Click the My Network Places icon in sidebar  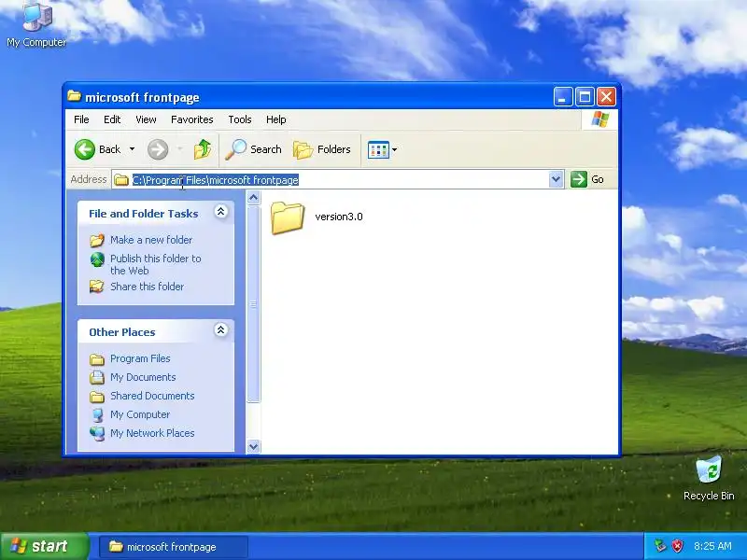97,433
